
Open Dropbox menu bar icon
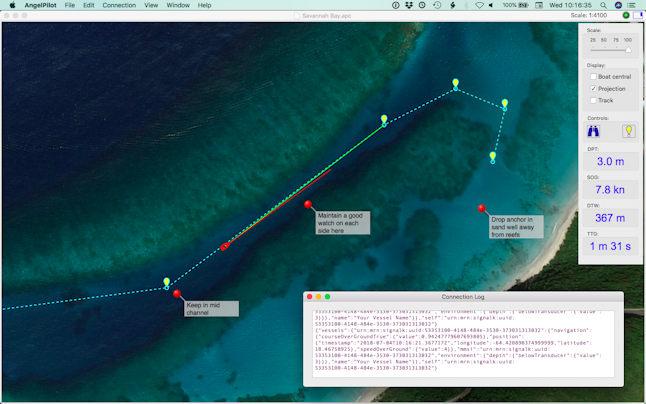point(409,5)
